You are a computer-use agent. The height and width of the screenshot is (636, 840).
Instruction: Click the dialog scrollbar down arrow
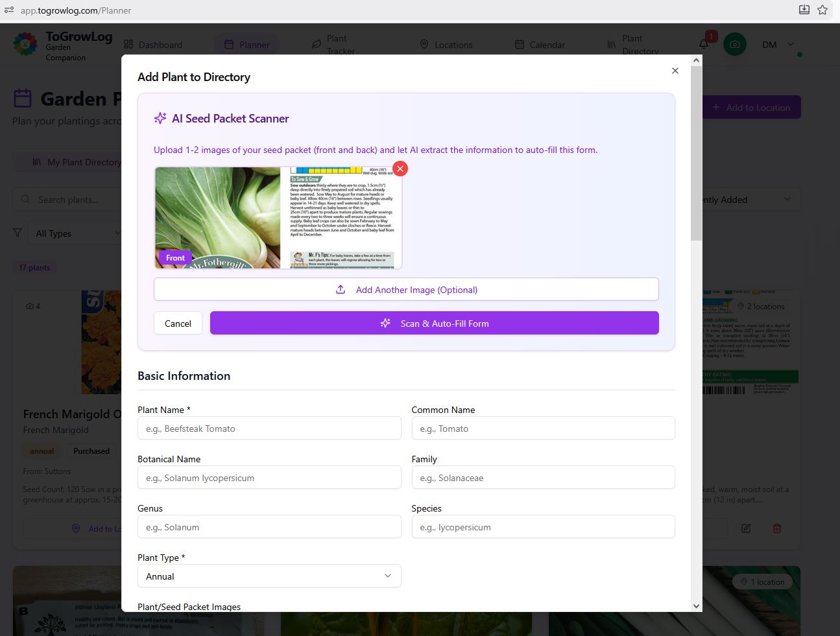click(697, 606)
